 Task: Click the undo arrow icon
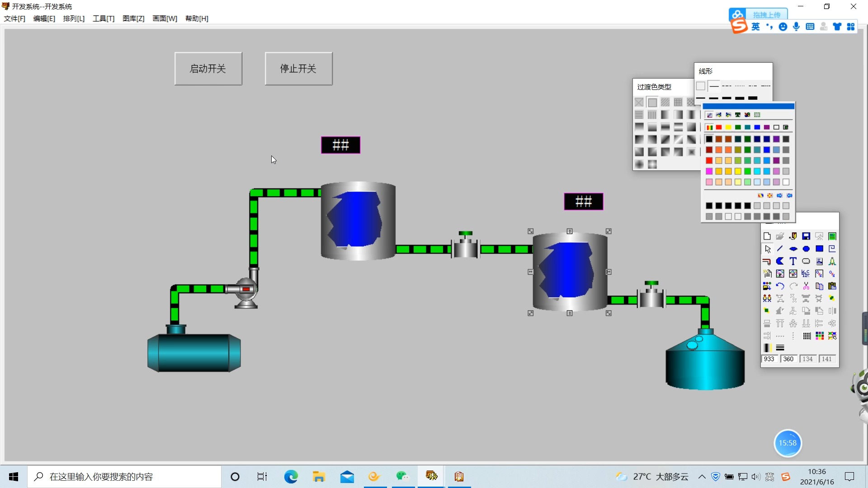point(780,286)
